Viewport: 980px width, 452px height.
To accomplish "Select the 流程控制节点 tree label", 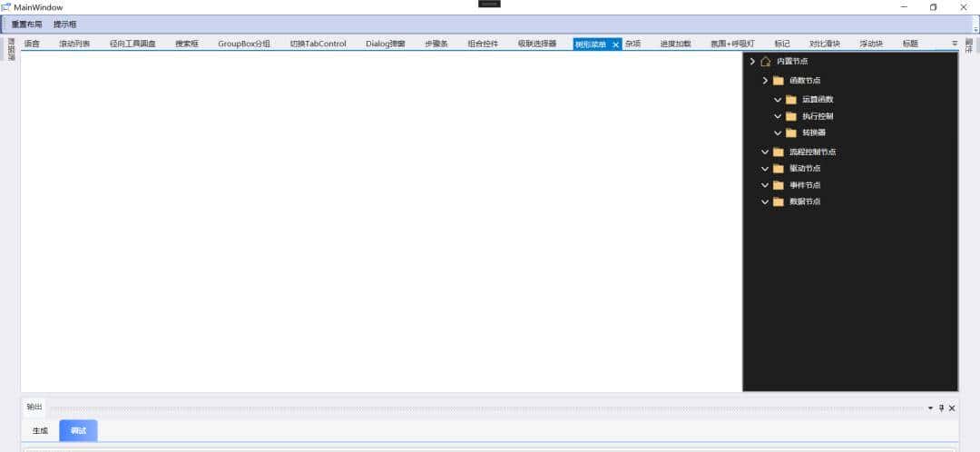I will point(812,152).
